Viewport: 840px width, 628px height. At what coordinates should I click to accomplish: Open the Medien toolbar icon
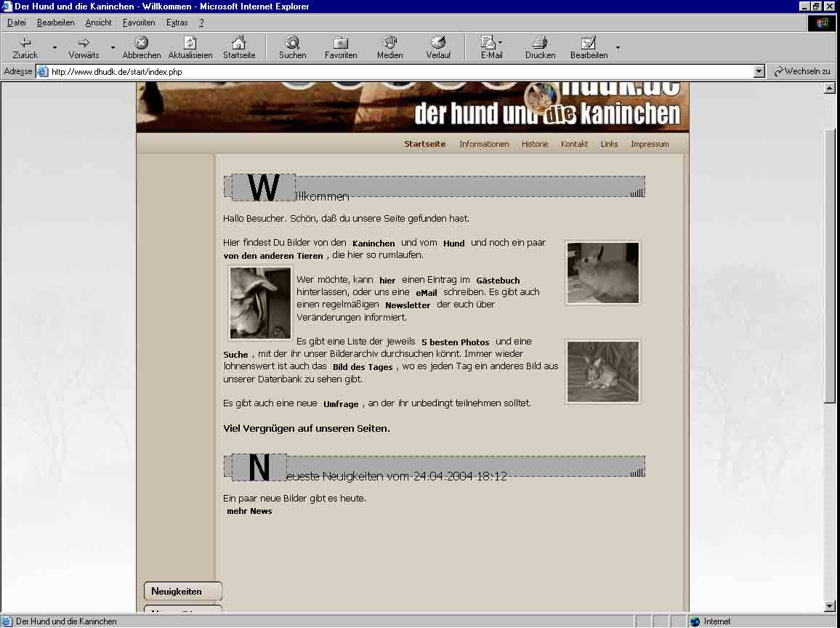[389, 43]
